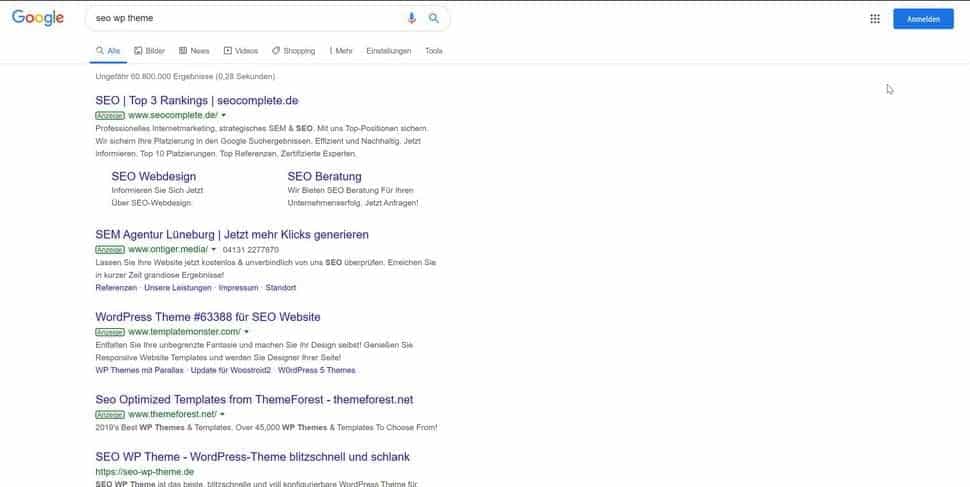Viewport: 970px width, 487px height.
Task: Click phone number 04131 2277870
Action: (x=251, y=250)
